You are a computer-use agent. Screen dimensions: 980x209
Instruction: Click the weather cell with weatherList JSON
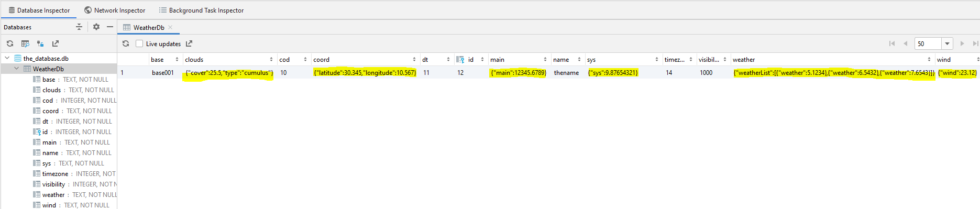tap(833, 72)
